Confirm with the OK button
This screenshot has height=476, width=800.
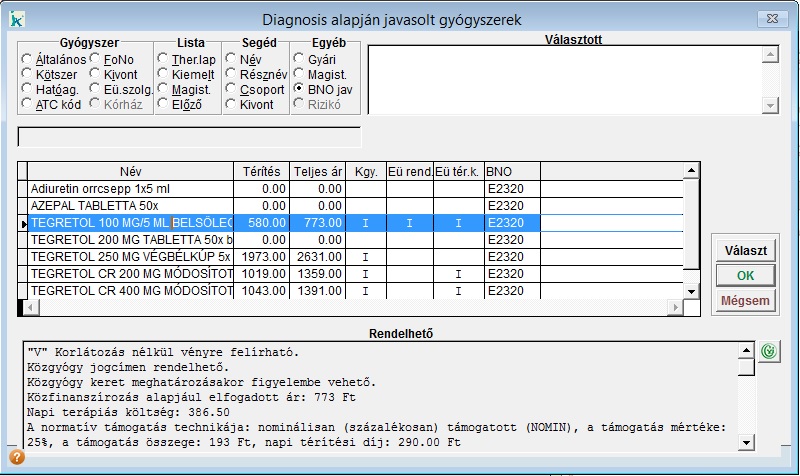coord(745,275)
